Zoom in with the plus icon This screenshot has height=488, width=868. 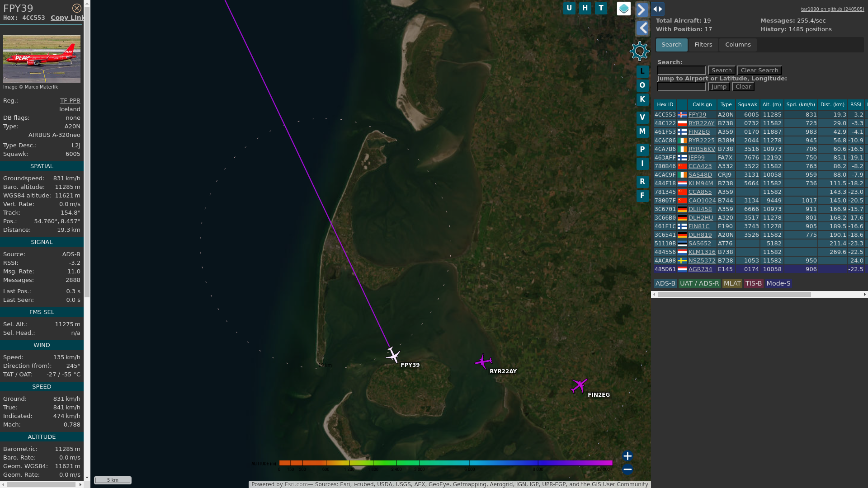click(x=627, y=456)
